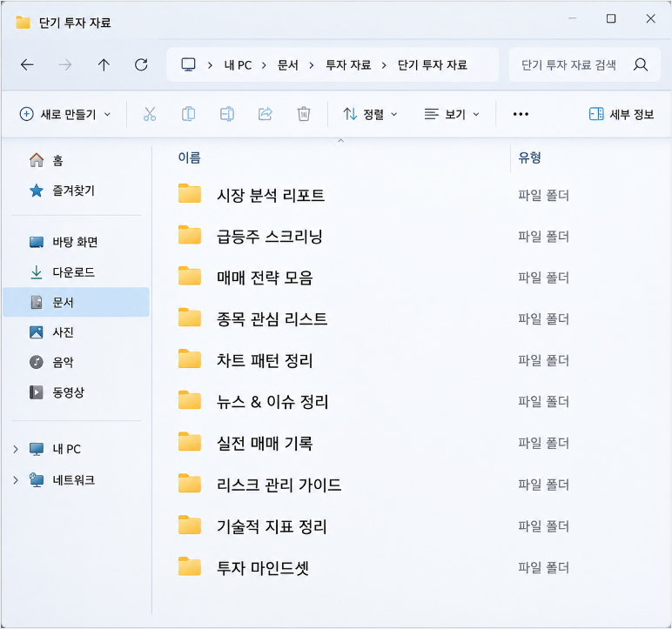Go forward with the right arrow

click(x=65, y=64)
